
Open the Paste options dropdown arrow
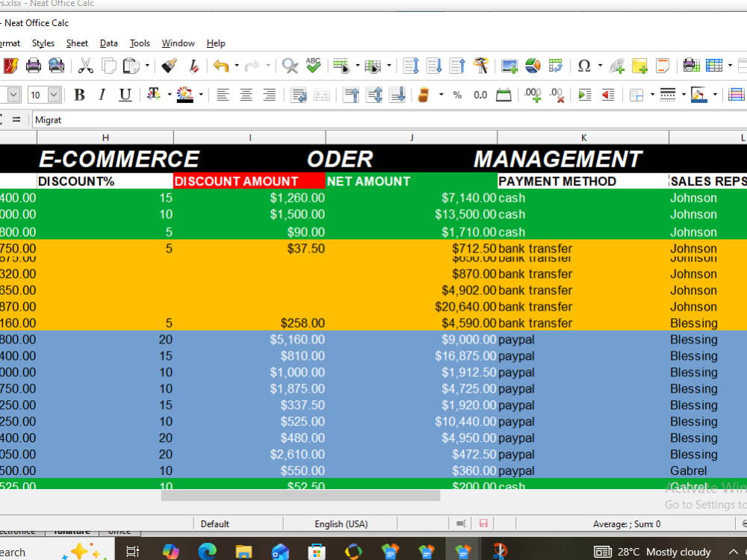click(x=147, y=65)
